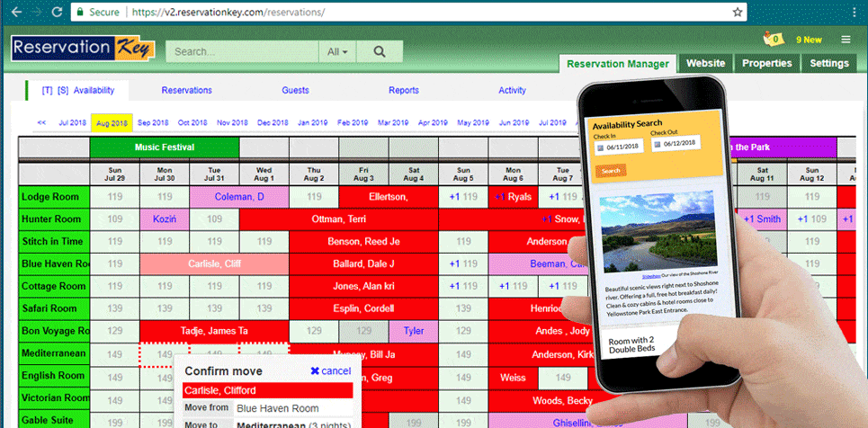Reload the page with the refresh icon

tap(57, 12)
